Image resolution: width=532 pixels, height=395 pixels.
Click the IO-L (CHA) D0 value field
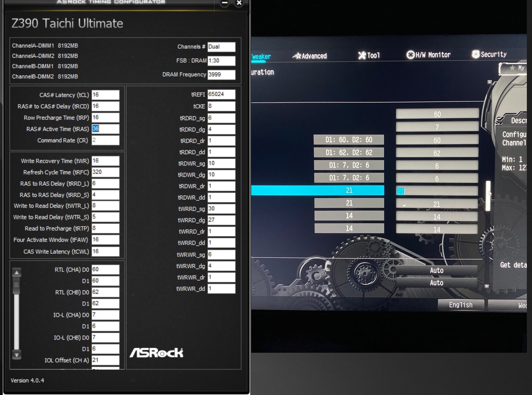[x=106, y=315]
